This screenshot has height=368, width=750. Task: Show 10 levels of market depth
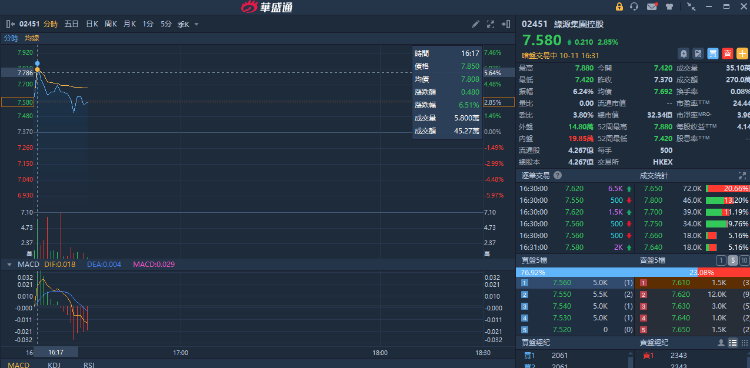click(744, 260)
